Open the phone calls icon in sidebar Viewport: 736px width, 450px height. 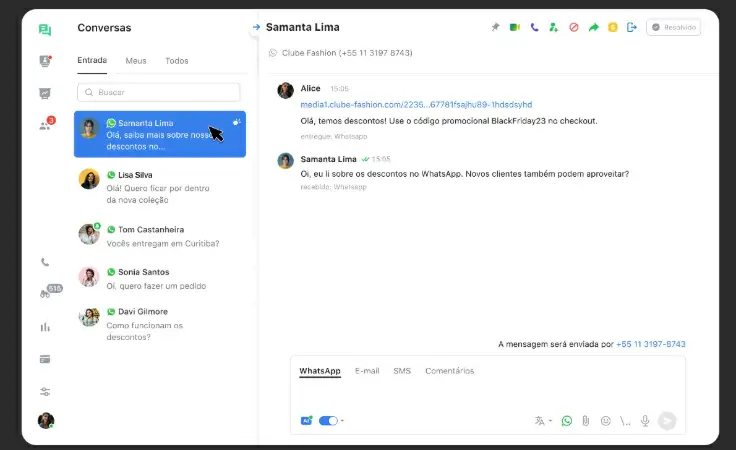(45, 262)
